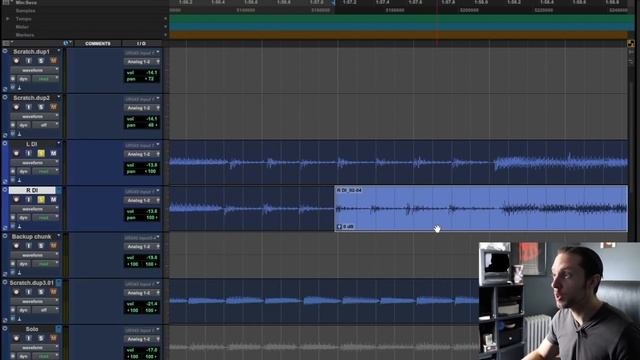Open Scratch.dup1 automation mode selector (read)
Screen dimensions: 640x360
click(45, 79)
